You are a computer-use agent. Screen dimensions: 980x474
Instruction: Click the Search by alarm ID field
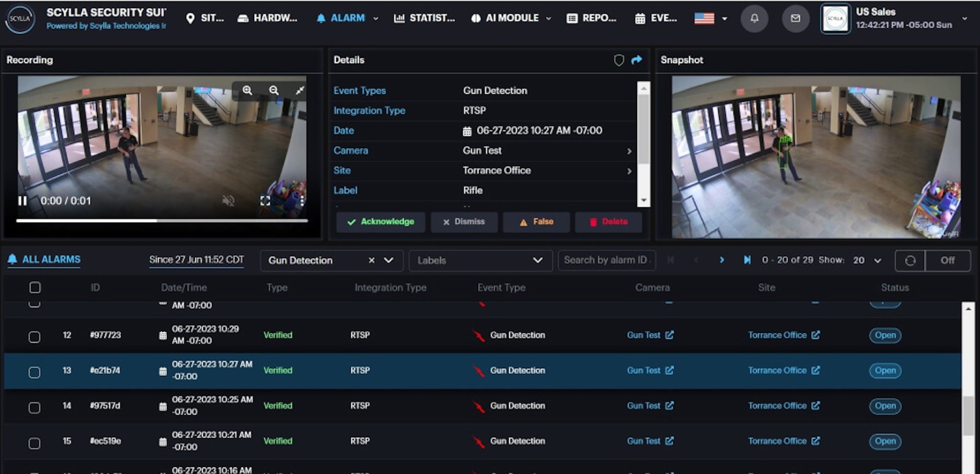pos(606,260)
